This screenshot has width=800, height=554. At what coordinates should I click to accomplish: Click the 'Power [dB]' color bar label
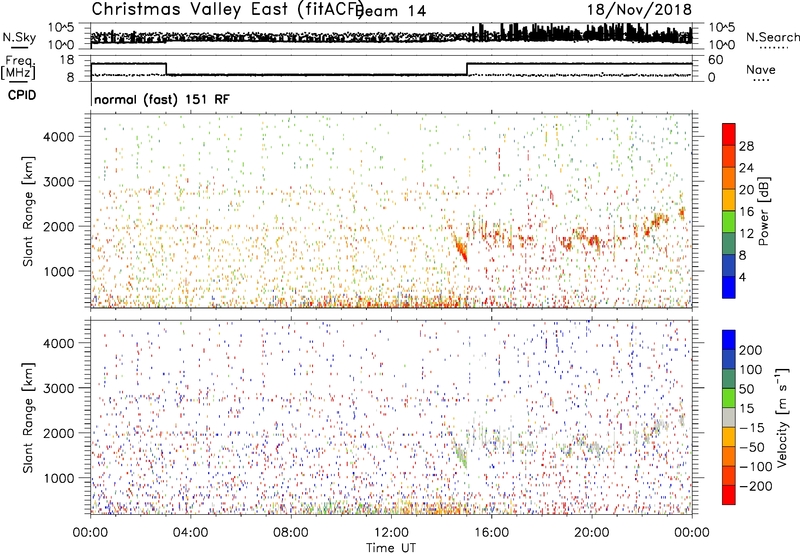tap(764, 211)
